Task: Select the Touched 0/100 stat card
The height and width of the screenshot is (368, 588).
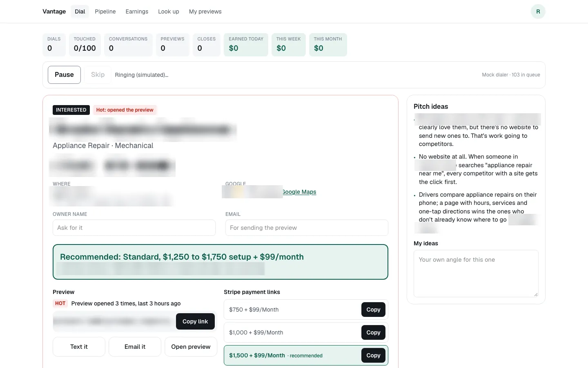Action: click(85, 45)
